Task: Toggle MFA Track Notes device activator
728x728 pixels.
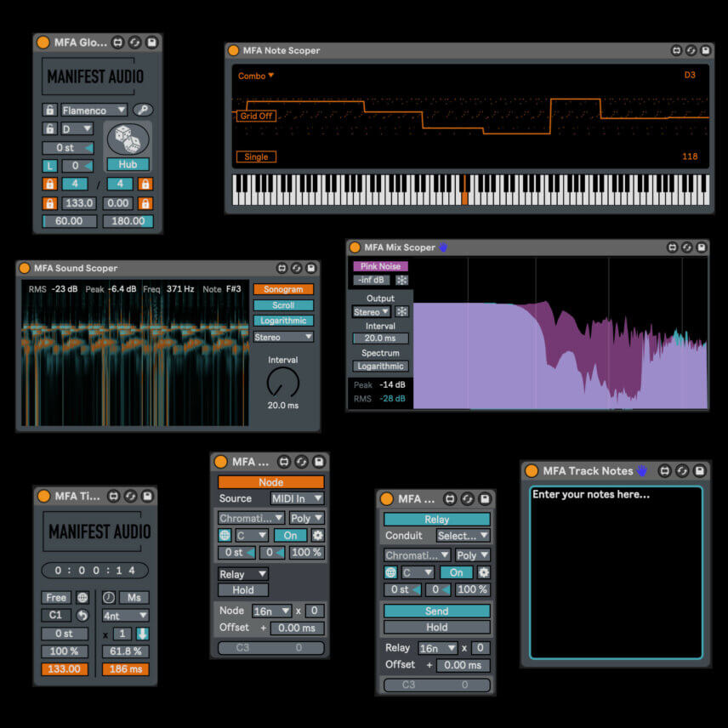Action: click(x=532, y=471)
